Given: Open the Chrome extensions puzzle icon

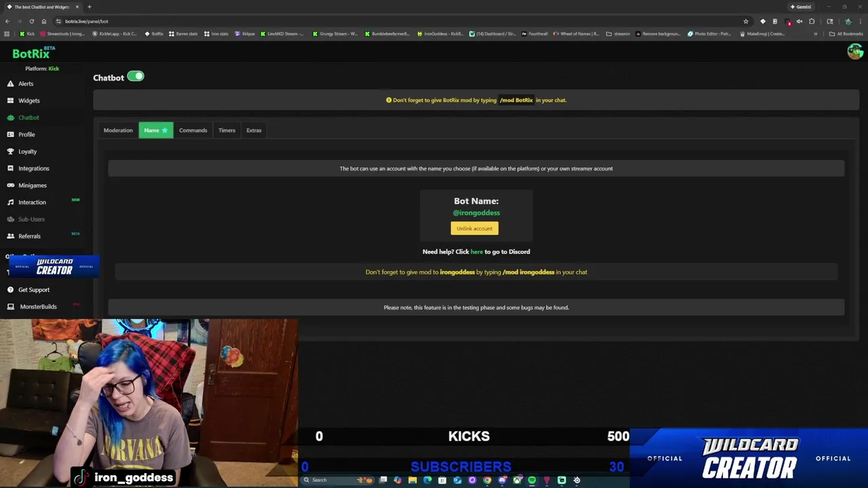Looking at the screenshot, I should click(812, 21).
